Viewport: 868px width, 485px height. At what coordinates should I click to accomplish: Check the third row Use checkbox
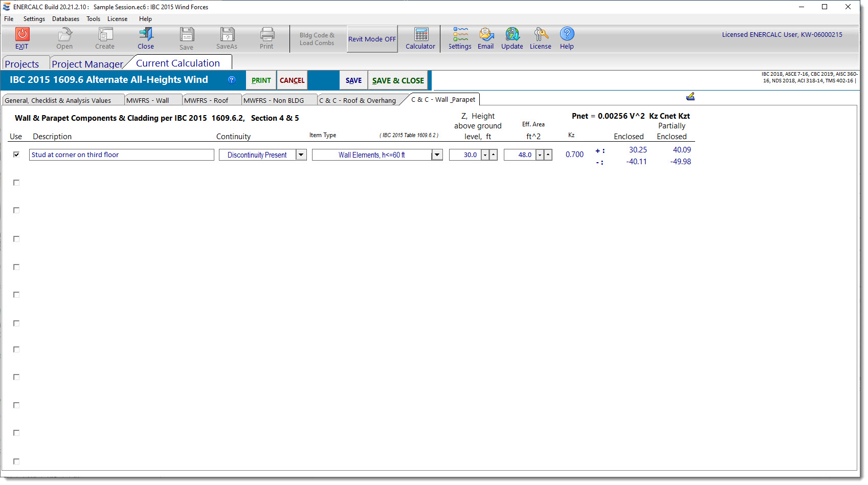(x=16, y=210)
